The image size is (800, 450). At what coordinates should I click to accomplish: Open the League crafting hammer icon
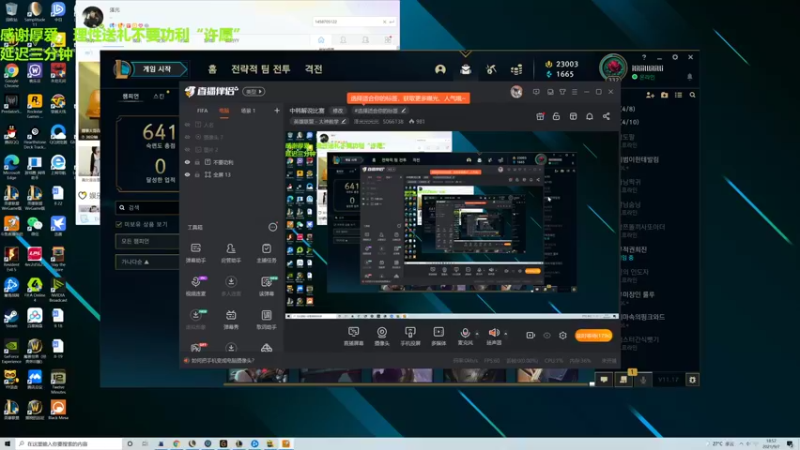[491, 69]
